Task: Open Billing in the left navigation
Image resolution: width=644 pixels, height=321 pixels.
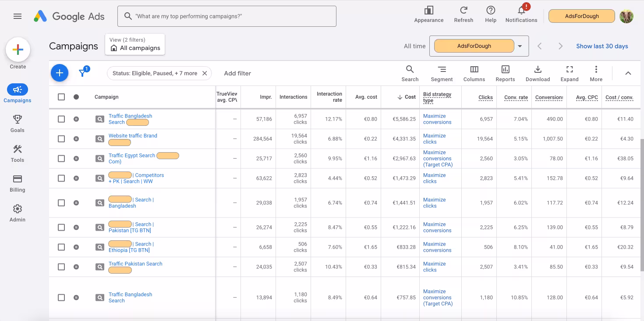Action: click(x=18, y=183)
